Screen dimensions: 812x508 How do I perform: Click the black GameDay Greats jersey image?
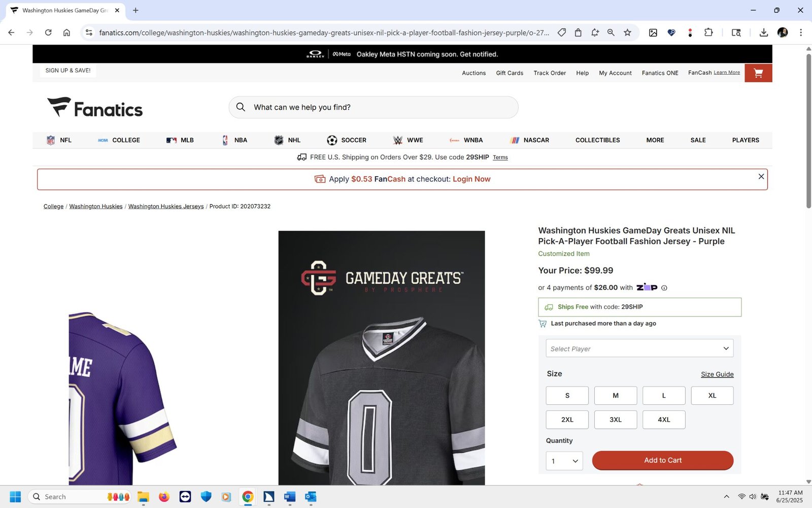point(382,358)
